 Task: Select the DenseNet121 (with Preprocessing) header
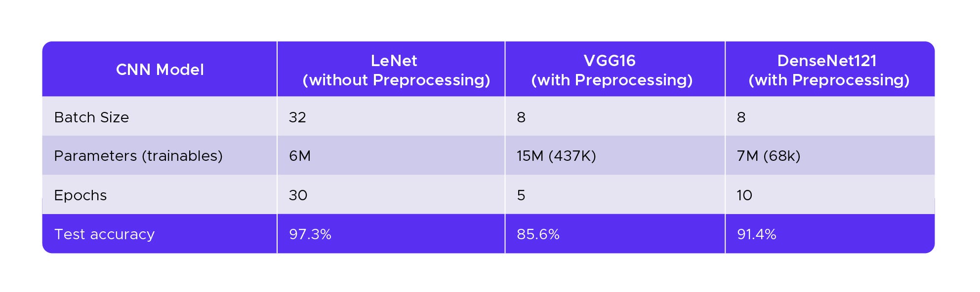(828, 70)
